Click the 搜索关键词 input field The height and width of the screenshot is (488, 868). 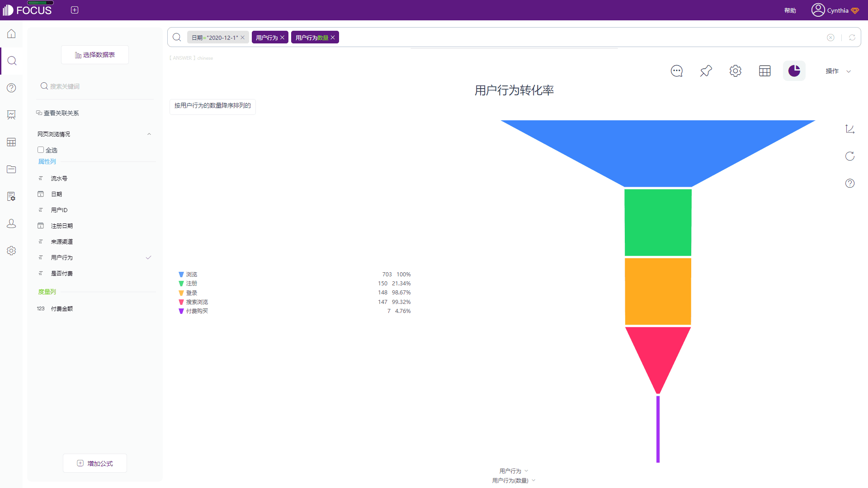(x=95, y=86)
